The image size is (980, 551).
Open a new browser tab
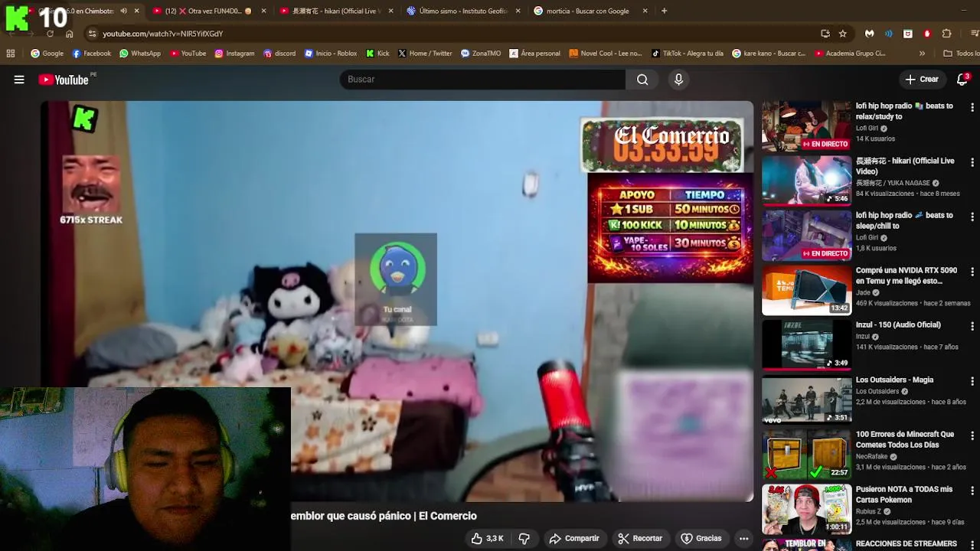click(664, 11)
